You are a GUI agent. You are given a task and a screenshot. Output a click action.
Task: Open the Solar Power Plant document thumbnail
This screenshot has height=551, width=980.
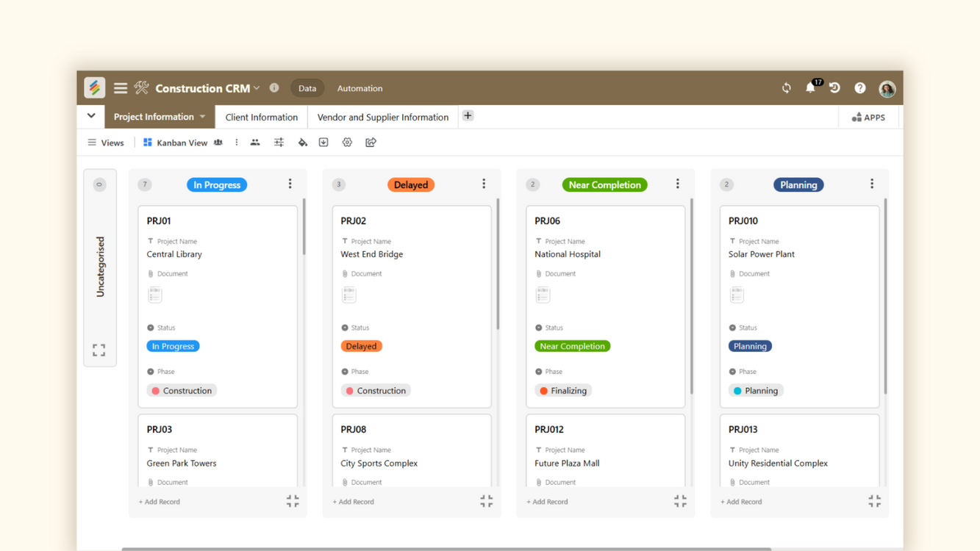click(737, 295)
